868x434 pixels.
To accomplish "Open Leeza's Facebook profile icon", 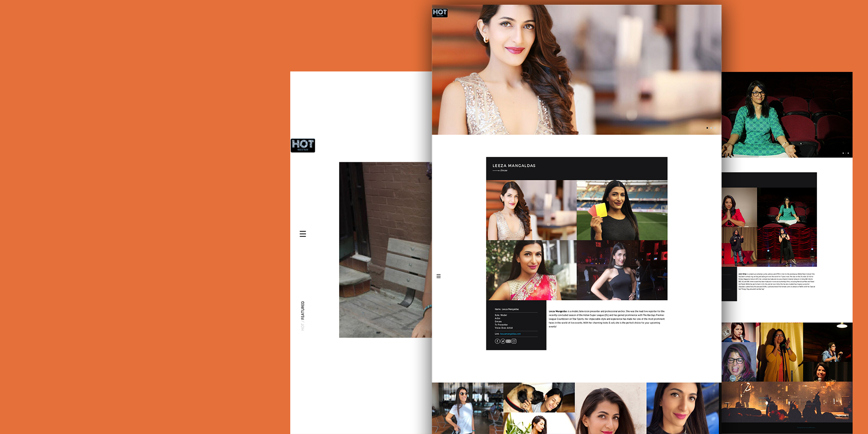I will [497, 341].
